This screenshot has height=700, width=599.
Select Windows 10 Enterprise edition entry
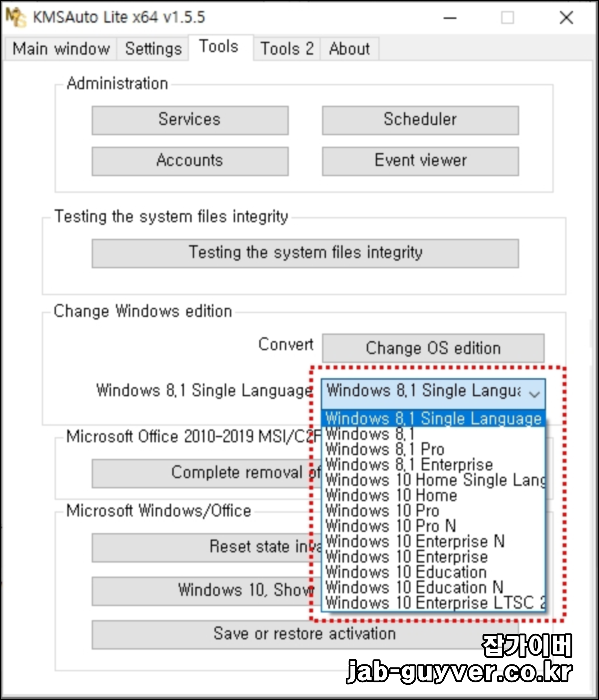pyautogui.click(x=433, y=557)
